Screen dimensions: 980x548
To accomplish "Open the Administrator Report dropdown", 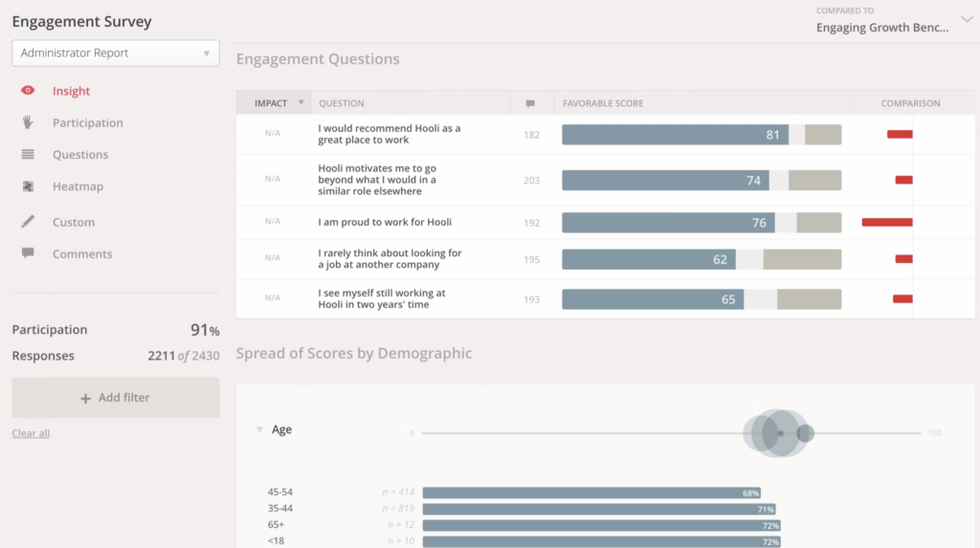I will click(x=115, y=54).
